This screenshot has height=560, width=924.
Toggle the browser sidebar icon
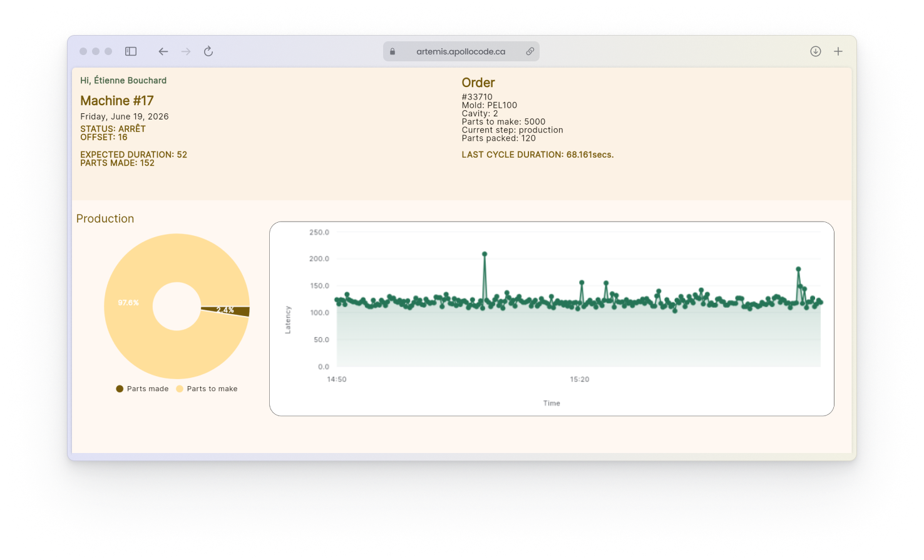click(x=131, y=51)
